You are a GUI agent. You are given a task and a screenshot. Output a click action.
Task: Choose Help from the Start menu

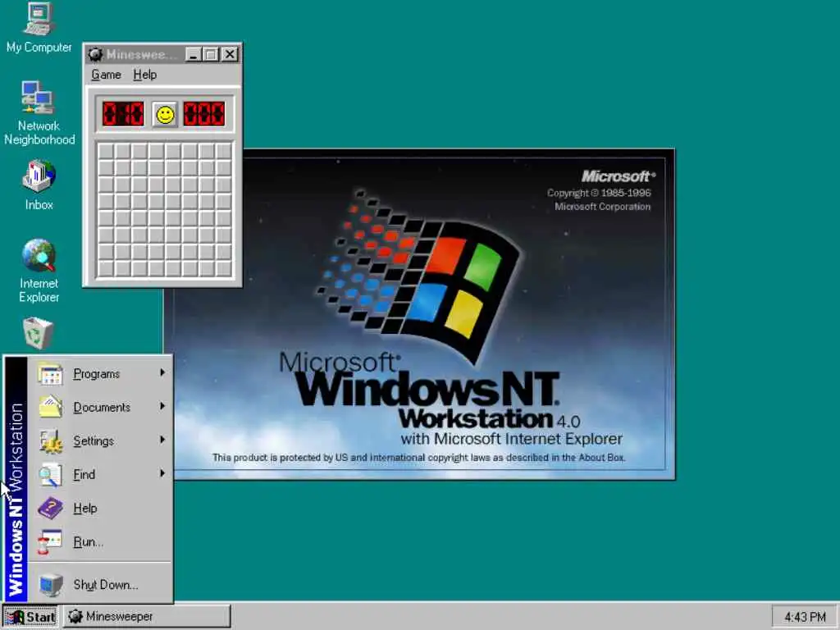coord(100,508)
